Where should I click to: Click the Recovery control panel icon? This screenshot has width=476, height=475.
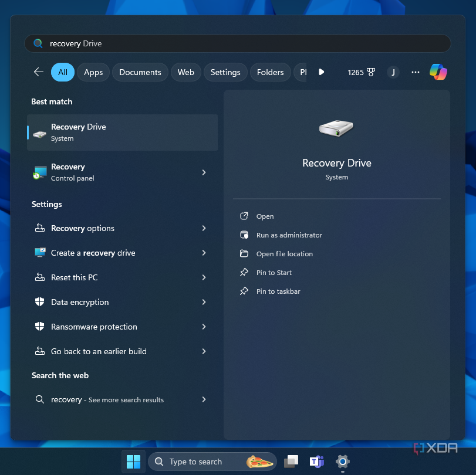(40, 172)
